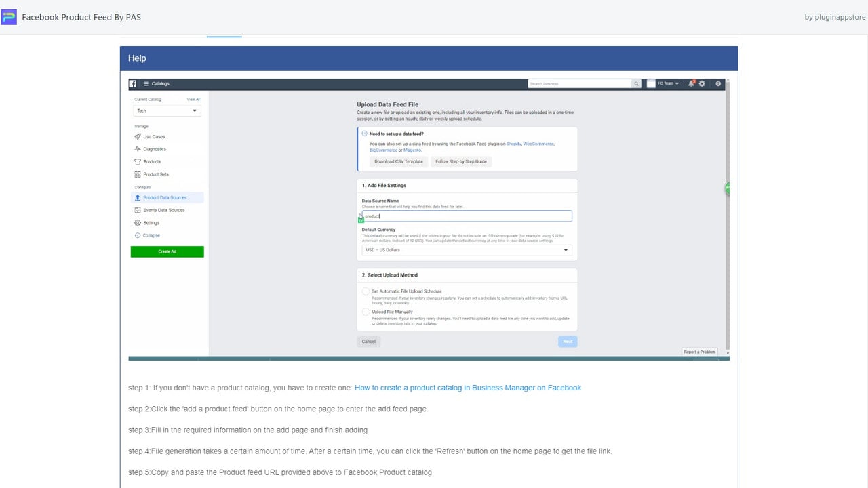Click the Next button
868x488 pixels.
coord(568,342)
